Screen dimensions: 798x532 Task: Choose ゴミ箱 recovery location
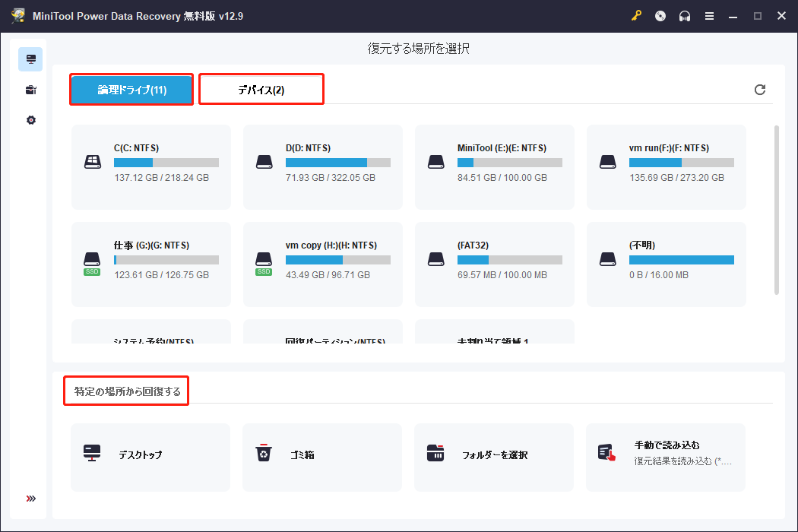[x=322, y=458]
